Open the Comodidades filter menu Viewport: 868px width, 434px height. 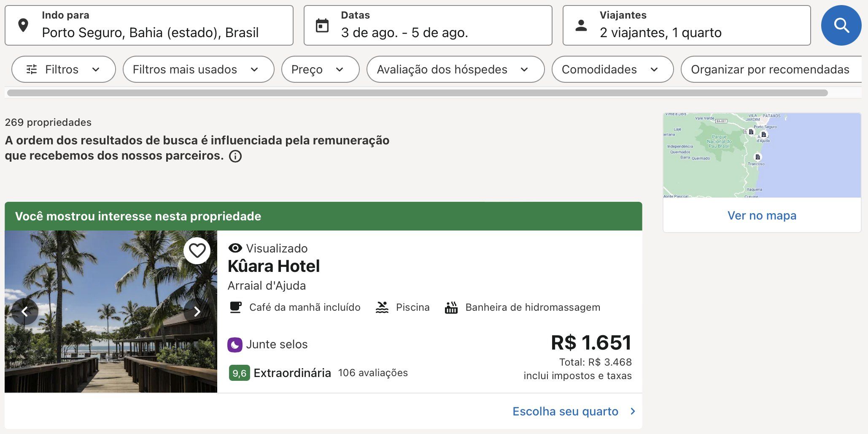[612, 69]
